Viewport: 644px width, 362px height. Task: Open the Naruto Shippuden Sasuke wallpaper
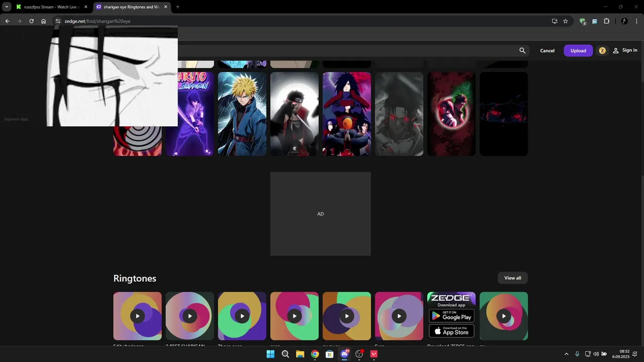click(196, 114)
